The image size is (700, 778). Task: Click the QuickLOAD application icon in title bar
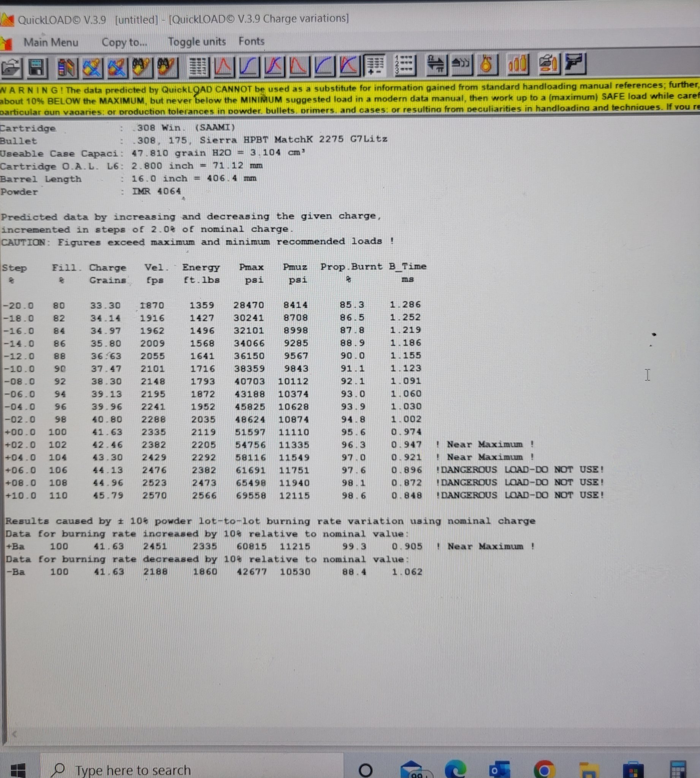click(x=7, y=20)
